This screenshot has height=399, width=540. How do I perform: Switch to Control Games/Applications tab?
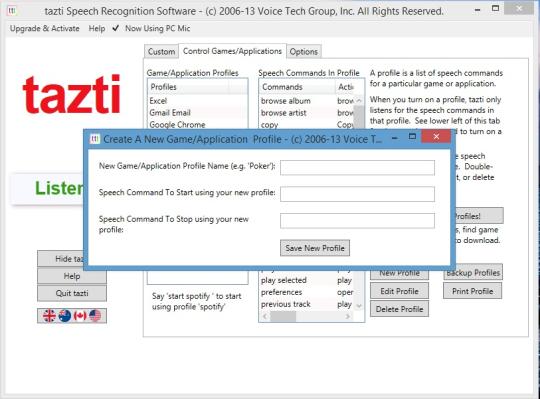(x=232, y=51)
